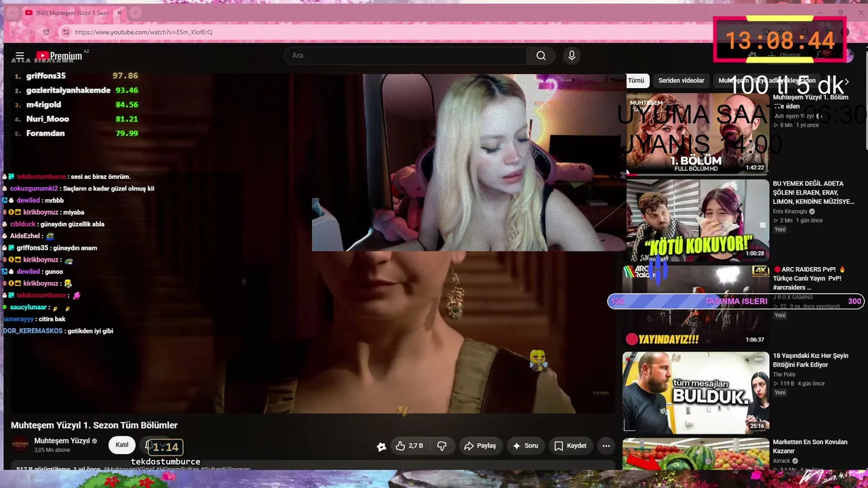Dislike the video with thumbs down
The image size is (868, 488).
tap(441, 446)
